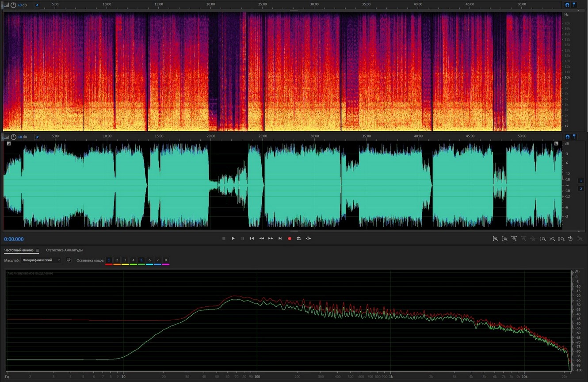Viewport: 588px width, 382px height.
Task: Adjust the +0 dB volume knob in waveform
Action: pyautogui.click(x=13, y=137)
